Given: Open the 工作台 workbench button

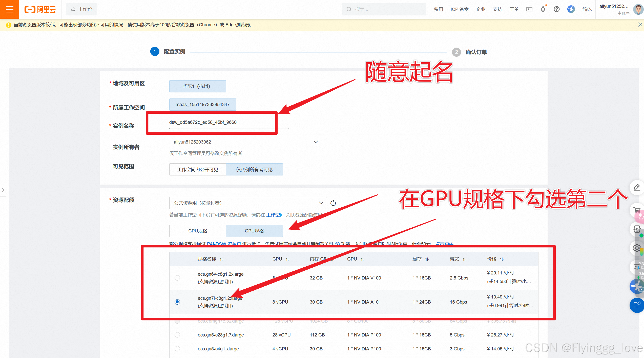Looking at the screenshot, I should (x=81, y=9).
